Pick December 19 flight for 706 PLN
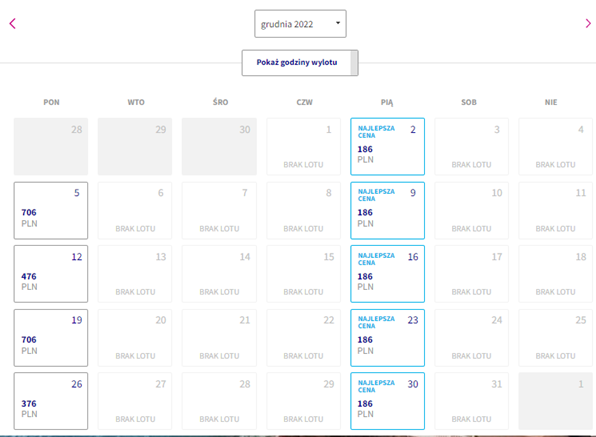 (51, 338)
